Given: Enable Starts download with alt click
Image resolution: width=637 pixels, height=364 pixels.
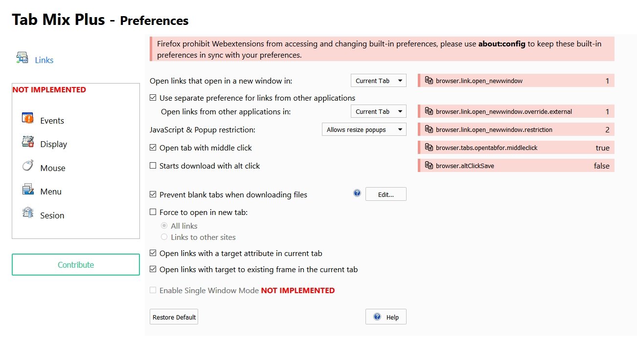Looking at the screenshot, I should tap(153, 166).
